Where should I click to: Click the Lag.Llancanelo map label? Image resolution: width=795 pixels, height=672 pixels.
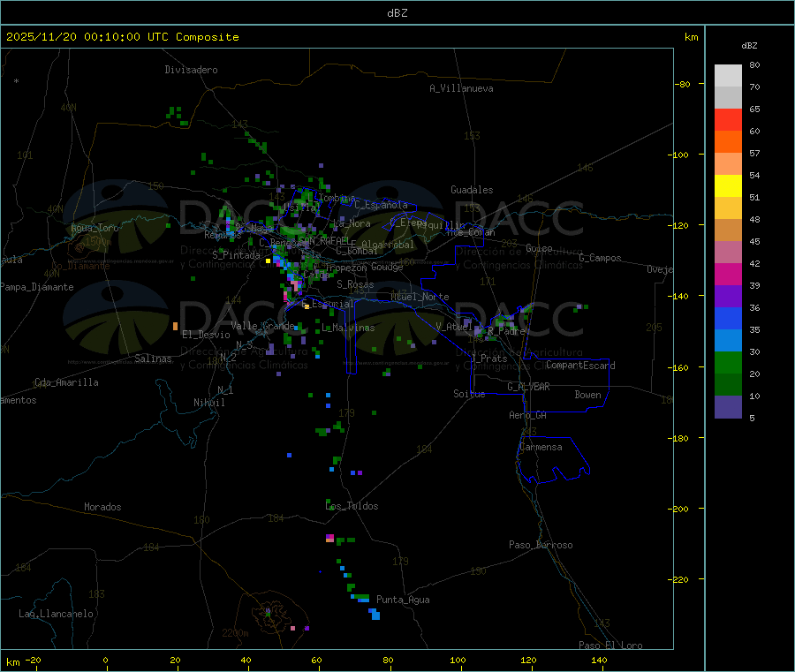pos(56,614)
